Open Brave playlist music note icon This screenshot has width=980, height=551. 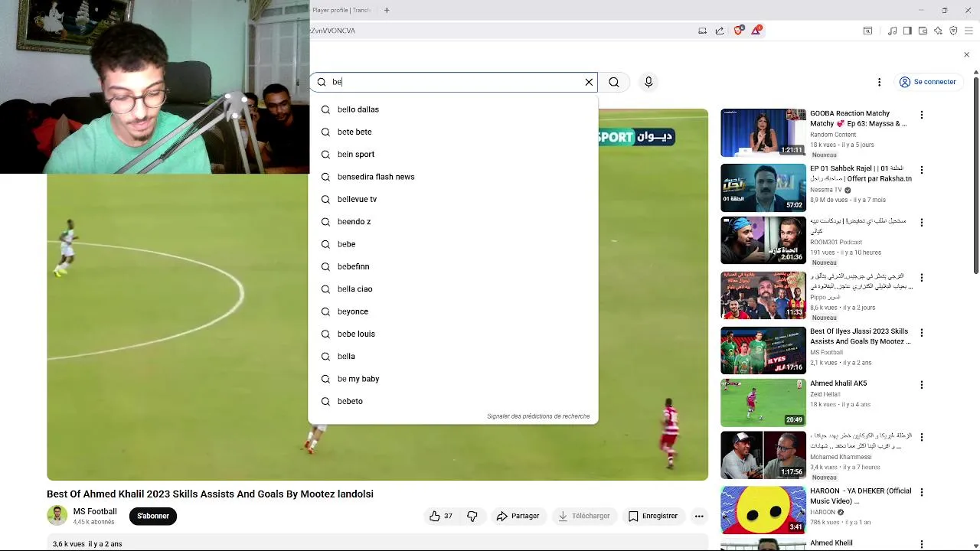(892, 31)
